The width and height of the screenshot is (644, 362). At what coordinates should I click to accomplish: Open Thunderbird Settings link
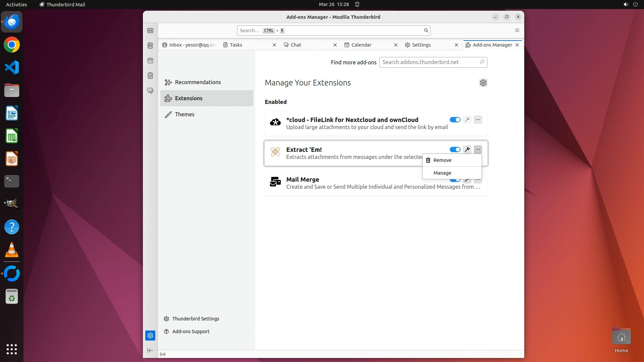click(x=195, y=319)
